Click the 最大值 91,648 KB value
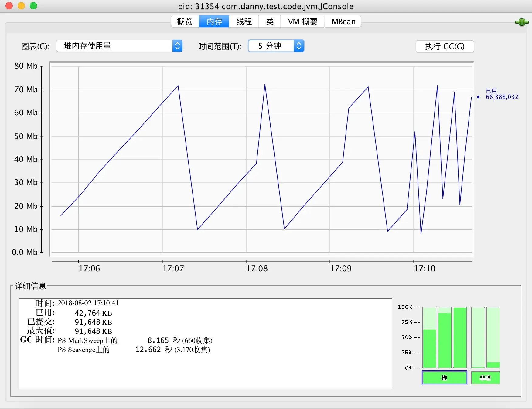 coord(94,331)
